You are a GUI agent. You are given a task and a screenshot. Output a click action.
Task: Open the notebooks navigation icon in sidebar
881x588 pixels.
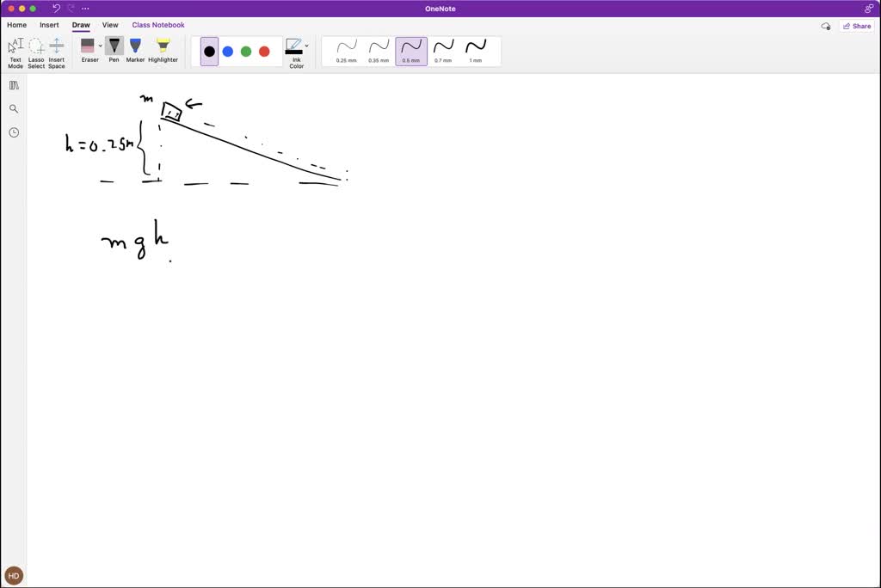click(14, 86)
